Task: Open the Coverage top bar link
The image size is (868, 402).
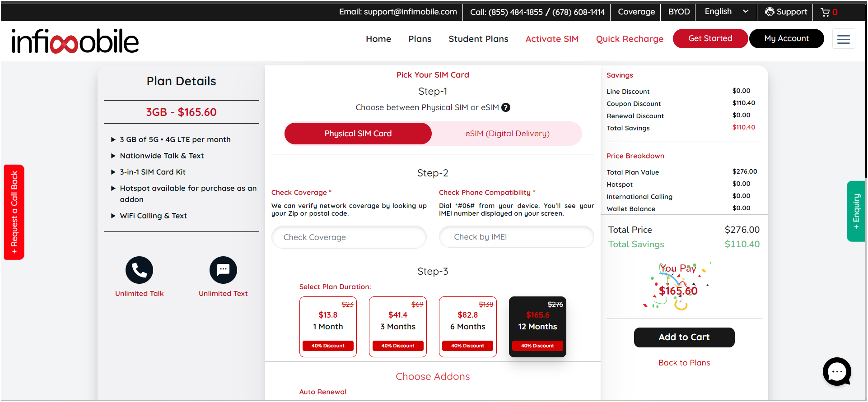Action: pyautogui.click(x=636, y=12)
